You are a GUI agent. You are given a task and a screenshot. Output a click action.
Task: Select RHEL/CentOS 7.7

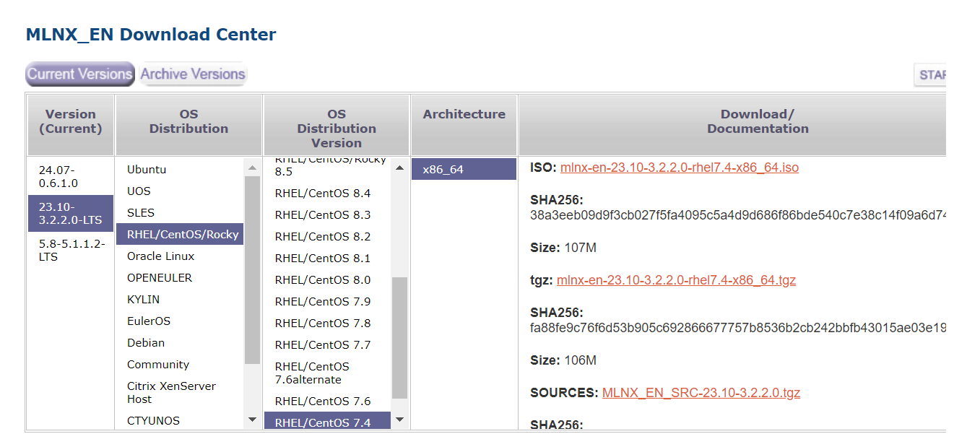click(328, 344)
